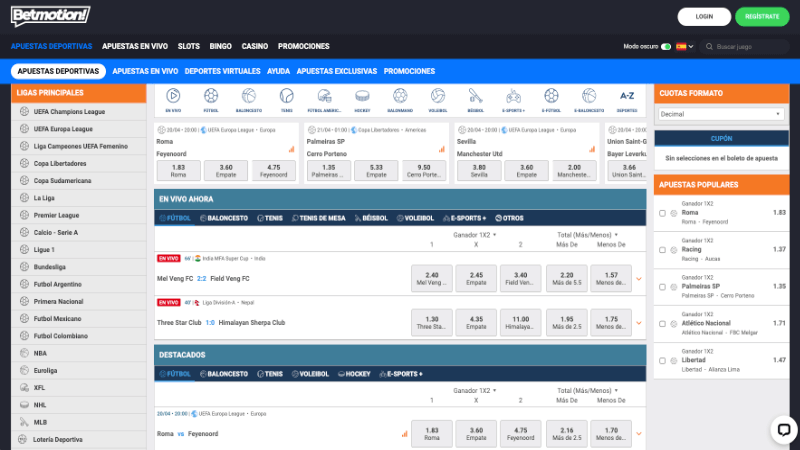Image resolution: width=800 pixels, height=450 pixels.
Task: Open Total (Más/Menos) dropdown in Destacados
Action: (587, 391)
